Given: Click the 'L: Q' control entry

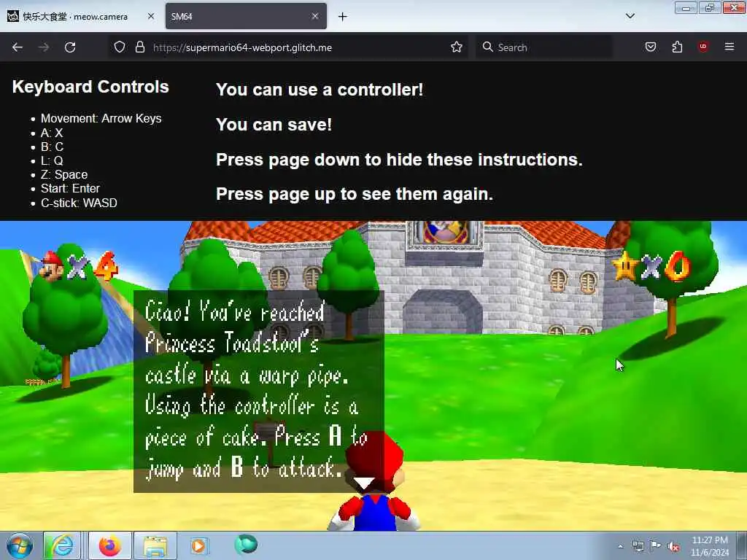Looking at the screenshot, I should pyautogui.click(x=52, y=160).
